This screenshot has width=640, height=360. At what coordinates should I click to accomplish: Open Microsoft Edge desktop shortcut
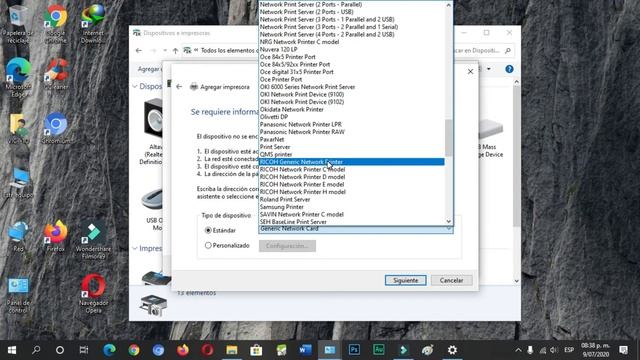18,78
